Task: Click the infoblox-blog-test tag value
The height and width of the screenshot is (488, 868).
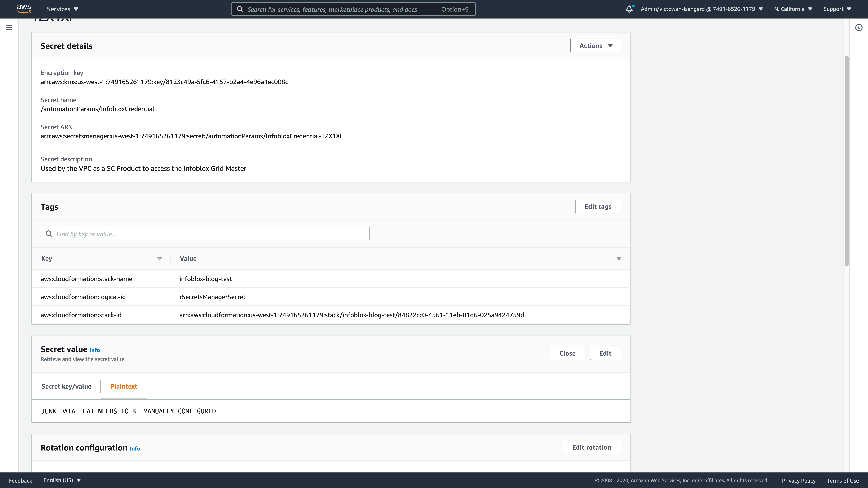Action: pos(206,279)
